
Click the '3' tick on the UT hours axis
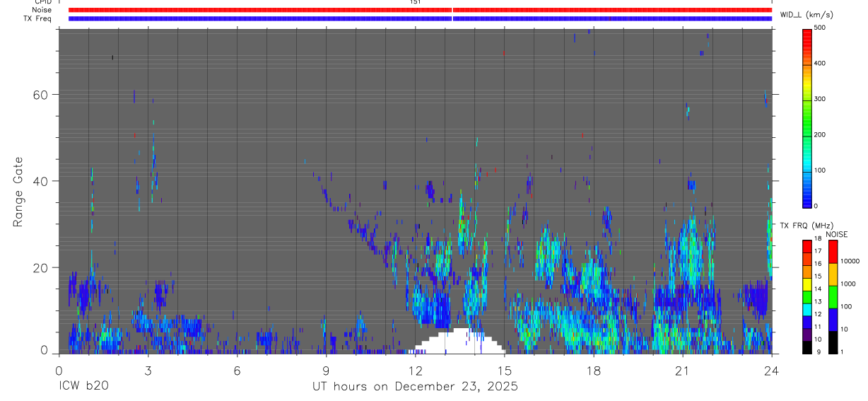click(x=148, y=370)
